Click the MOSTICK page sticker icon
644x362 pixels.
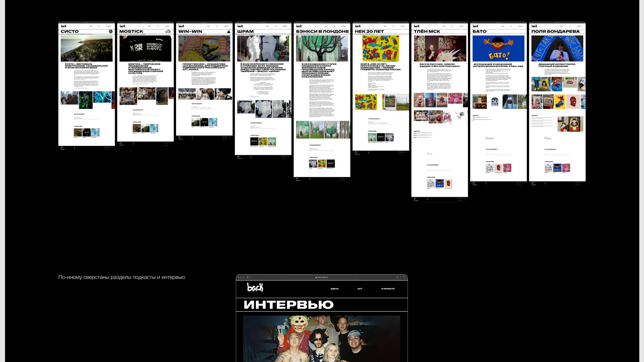[x=168, y=32]
